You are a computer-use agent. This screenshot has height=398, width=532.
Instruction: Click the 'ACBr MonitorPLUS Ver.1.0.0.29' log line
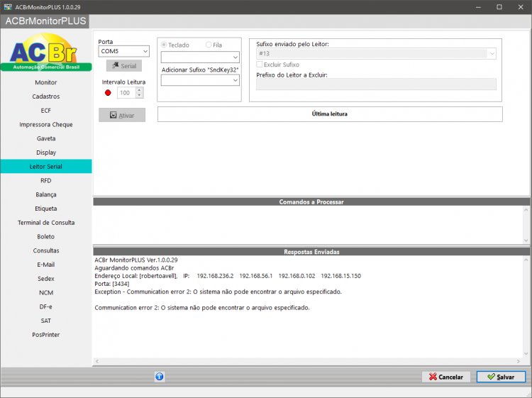pyautogui.click(x=136, y=260)
